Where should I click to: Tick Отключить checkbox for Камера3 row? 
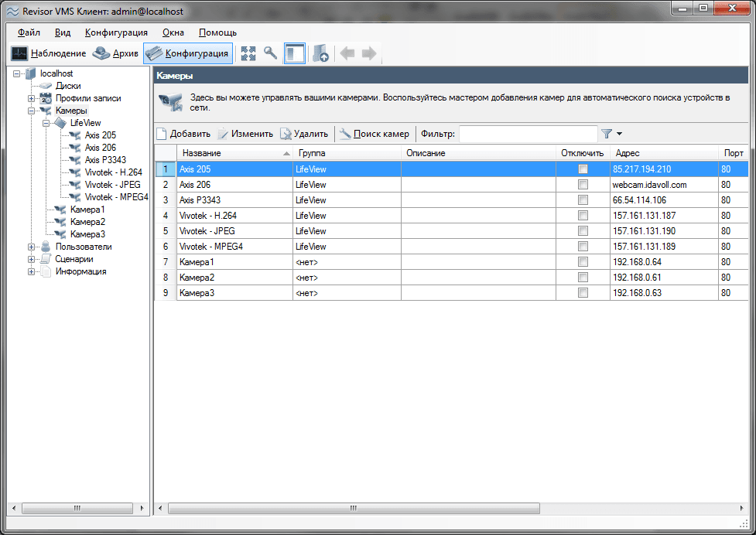pos(583,293)
